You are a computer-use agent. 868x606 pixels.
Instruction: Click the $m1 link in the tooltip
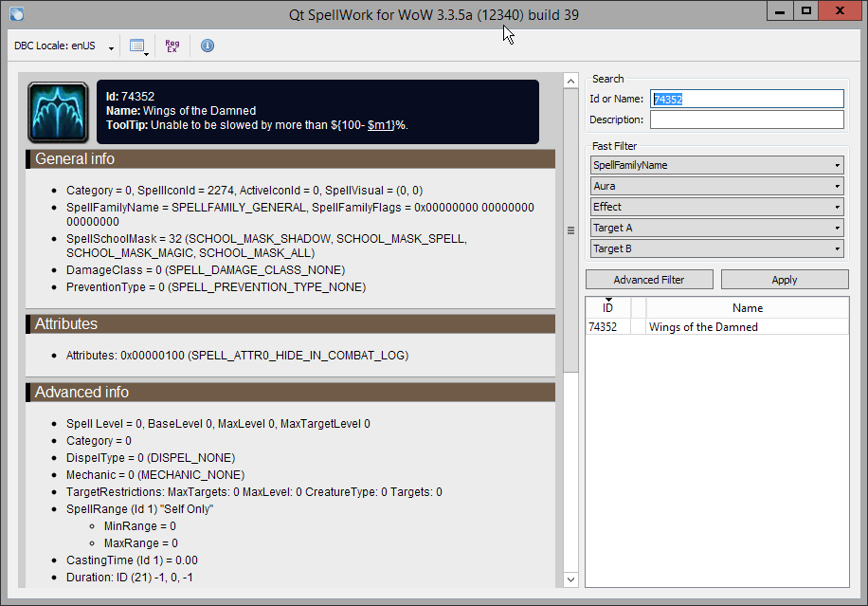(381, 125)
